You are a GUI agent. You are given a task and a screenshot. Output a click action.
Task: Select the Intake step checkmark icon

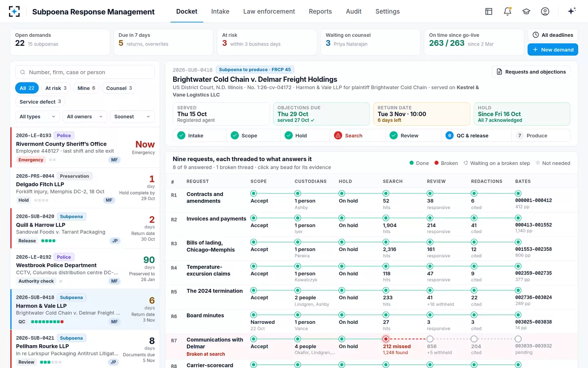pos(181,135)
